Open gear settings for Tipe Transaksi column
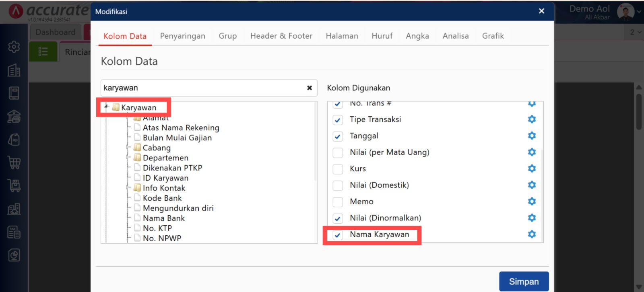This screenshot has height=292, width=644. click(x=532, y=119)
